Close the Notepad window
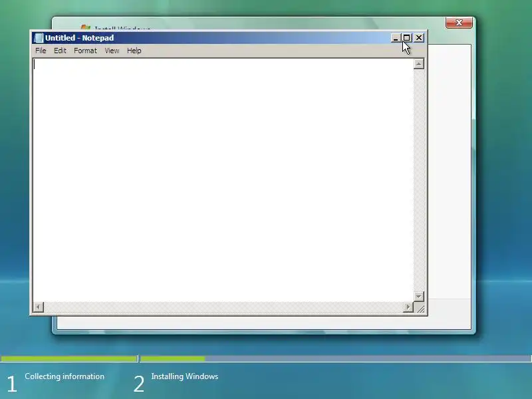The height and width of the screenshot is (399, 532). tap(419, 38)
